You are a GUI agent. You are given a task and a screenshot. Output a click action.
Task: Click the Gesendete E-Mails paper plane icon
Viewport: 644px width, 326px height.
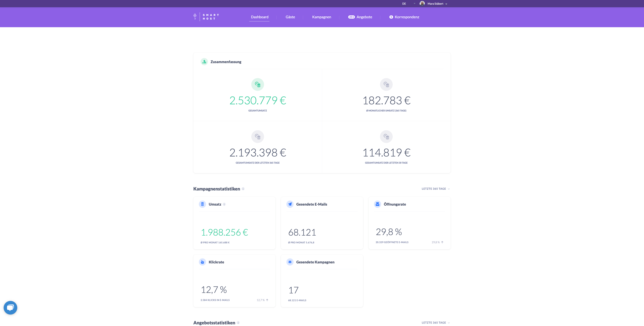(290, 204)
